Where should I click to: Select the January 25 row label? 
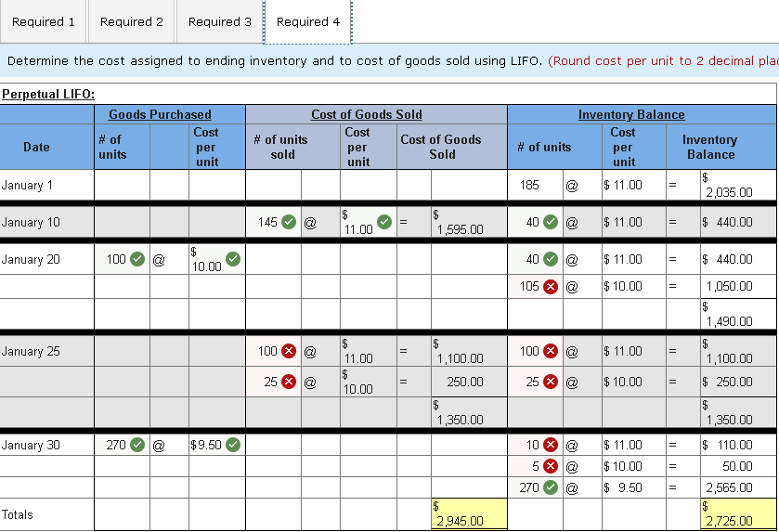(x=31, y=351)
